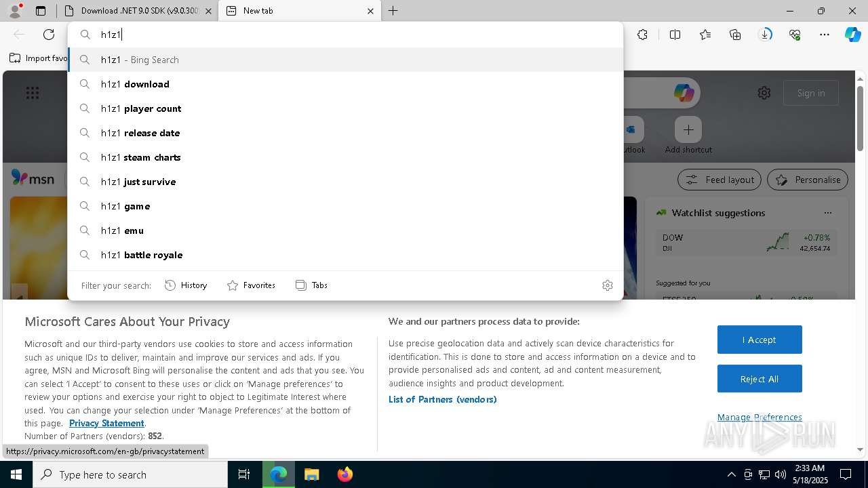The image size is (868, 488).
Task: Open Windows Start menu
Action: pos(16,474)
